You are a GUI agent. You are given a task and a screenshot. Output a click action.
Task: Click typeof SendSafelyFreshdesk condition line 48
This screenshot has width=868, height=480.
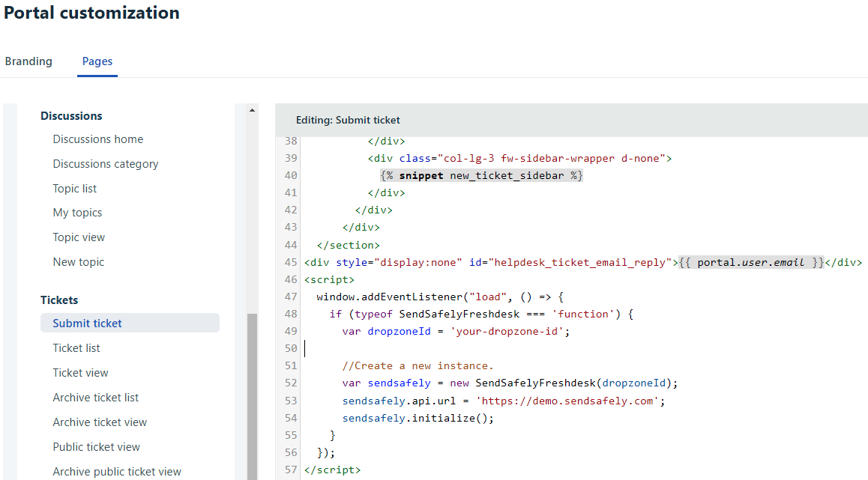point(437,314)
